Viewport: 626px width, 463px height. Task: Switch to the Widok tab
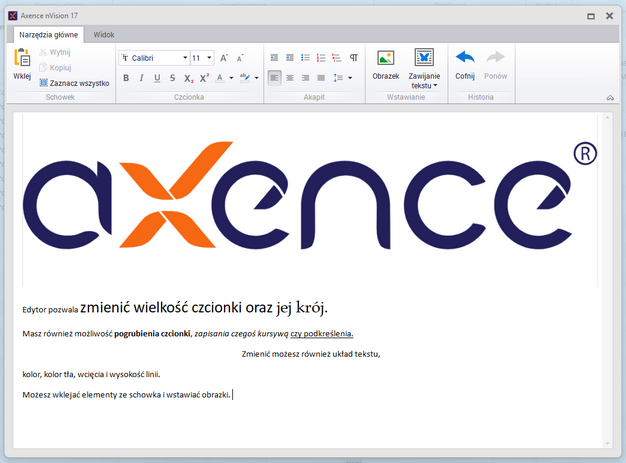point(104,35)
